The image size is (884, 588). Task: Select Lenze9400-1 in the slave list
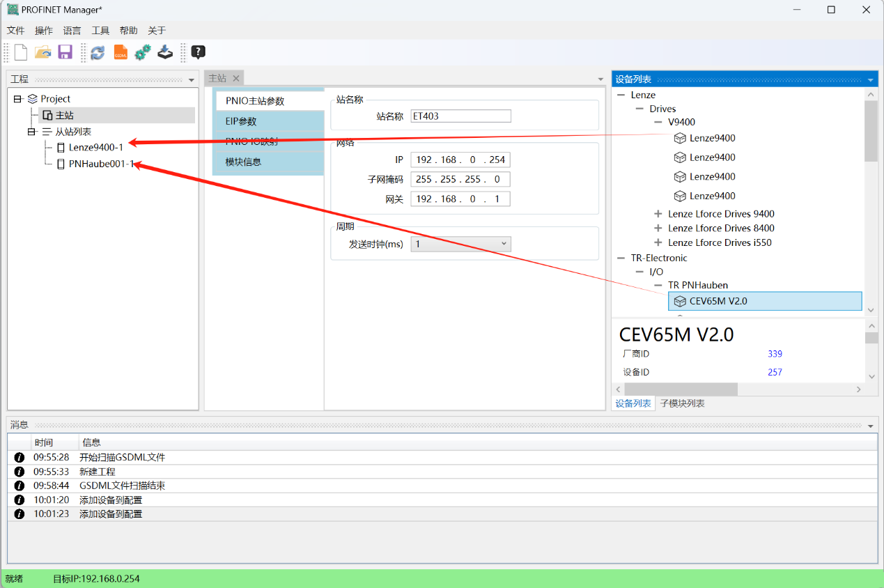[x=96, y=147]
